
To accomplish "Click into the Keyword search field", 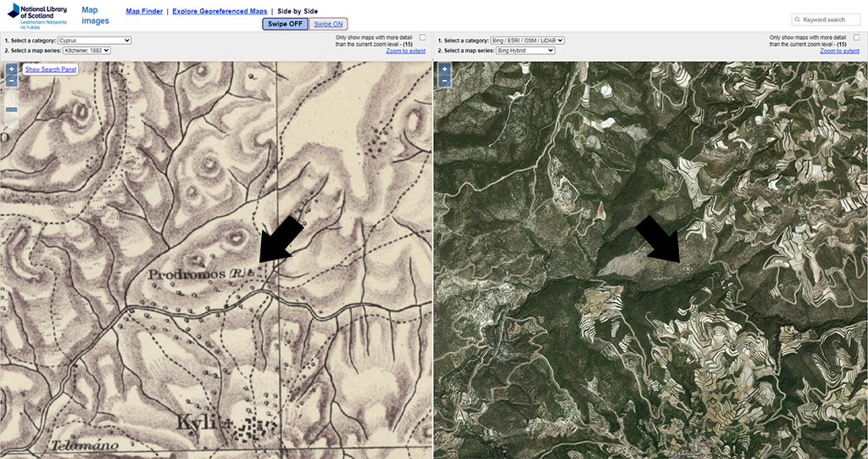I will (826, 20).
